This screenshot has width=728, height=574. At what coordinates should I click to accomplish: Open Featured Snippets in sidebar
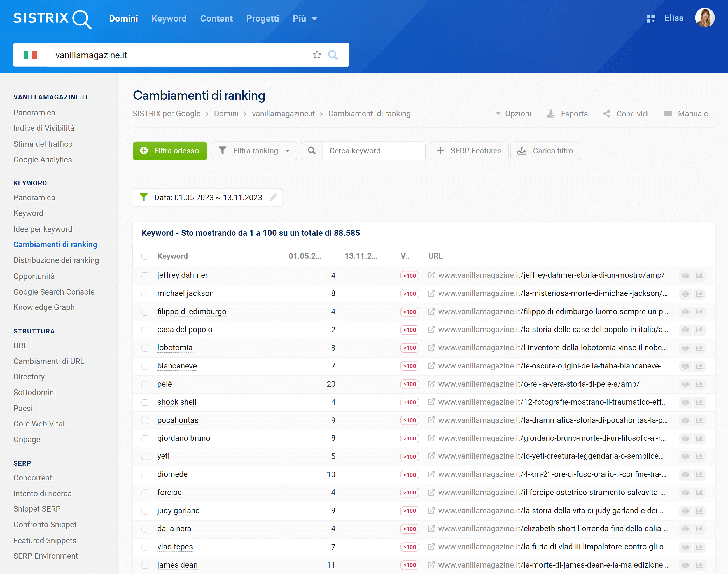(x=45, y=540)
